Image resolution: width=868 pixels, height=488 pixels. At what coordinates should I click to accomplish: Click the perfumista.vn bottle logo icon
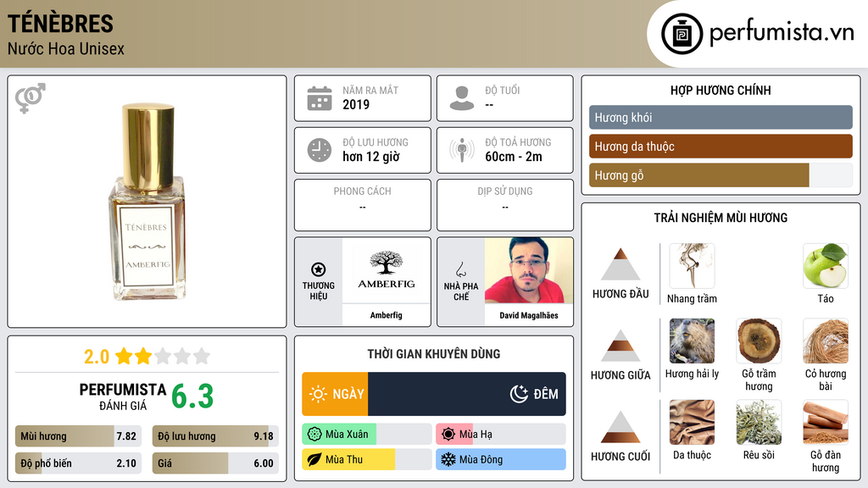[682, 34]
